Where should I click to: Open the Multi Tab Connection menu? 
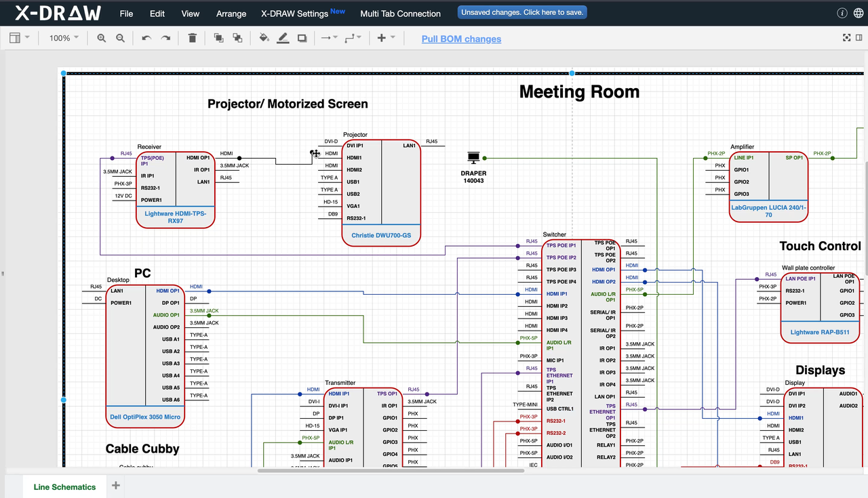point(401,14)
